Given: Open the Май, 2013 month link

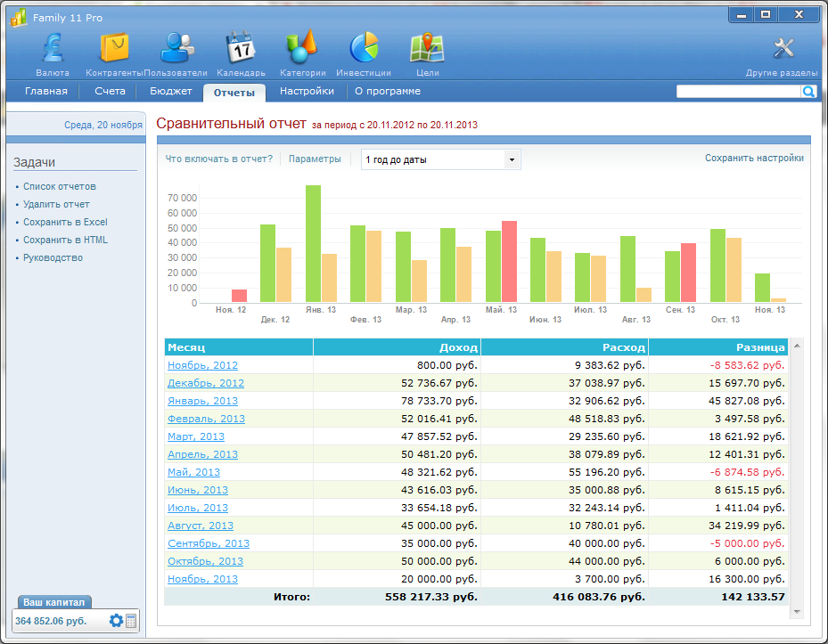Looking at the screenshot, I should (x=193, y=472).
